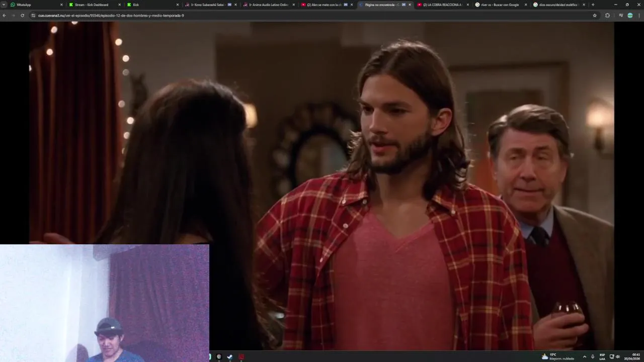The width and height of the screenshot is (644, 362).
Task: View site information icon in address bar
Action: pos(34,16)
